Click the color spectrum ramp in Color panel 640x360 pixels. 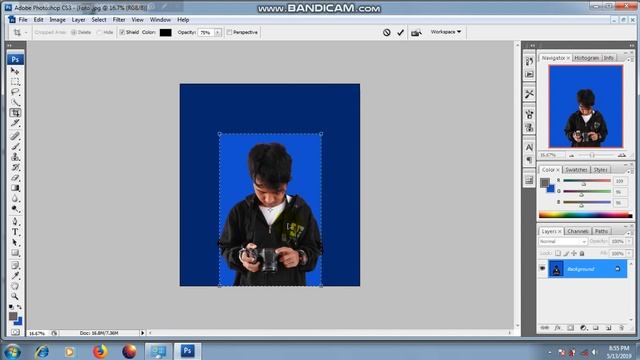585,215
